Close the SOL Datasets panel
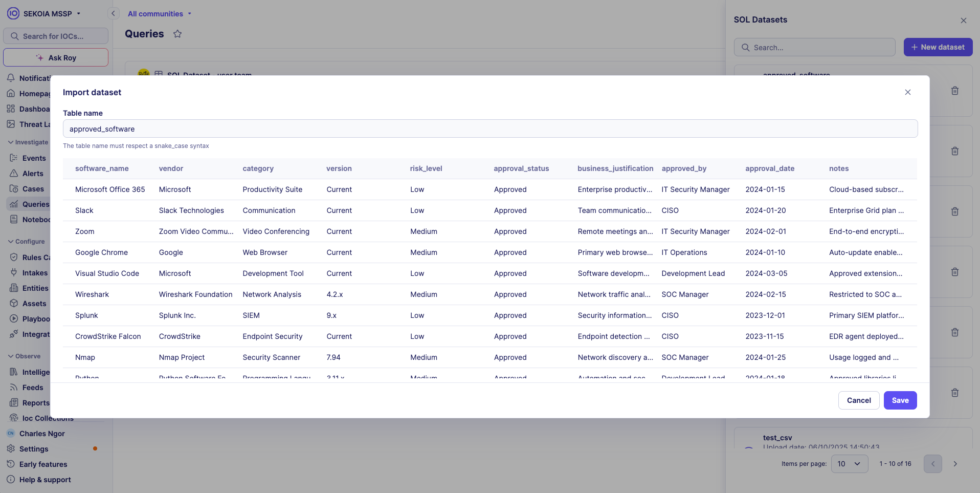Image resolution: width=980 pixels, height=493 pixels. [x=963, y=20]
